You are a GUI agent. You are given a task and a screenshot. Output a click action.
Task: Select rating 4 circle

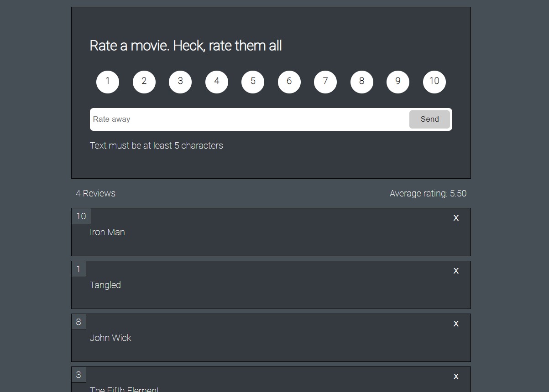pos(217,82)
